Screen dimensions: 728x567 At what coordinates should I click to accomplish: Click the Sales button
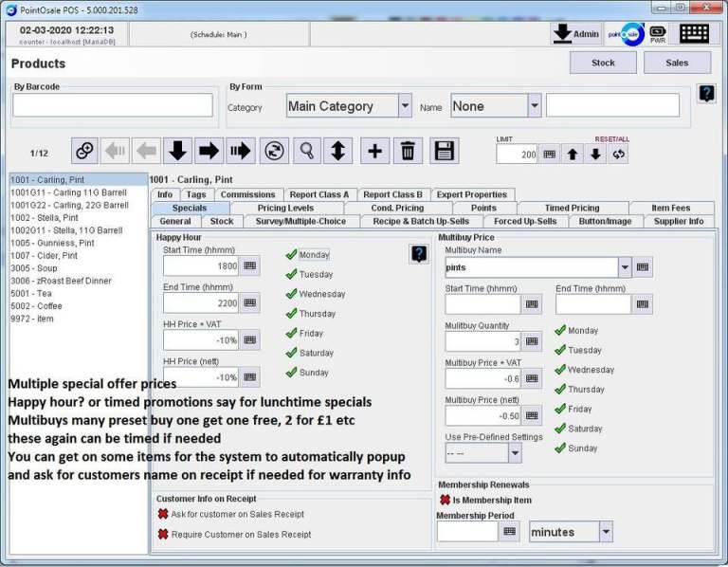coord(677,63)
